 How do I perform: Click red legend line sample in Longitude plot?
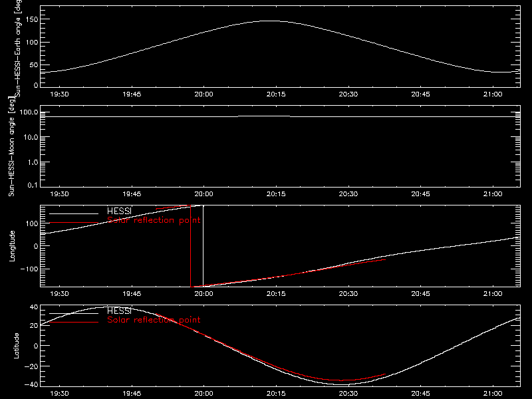click(x=74, y=223)
